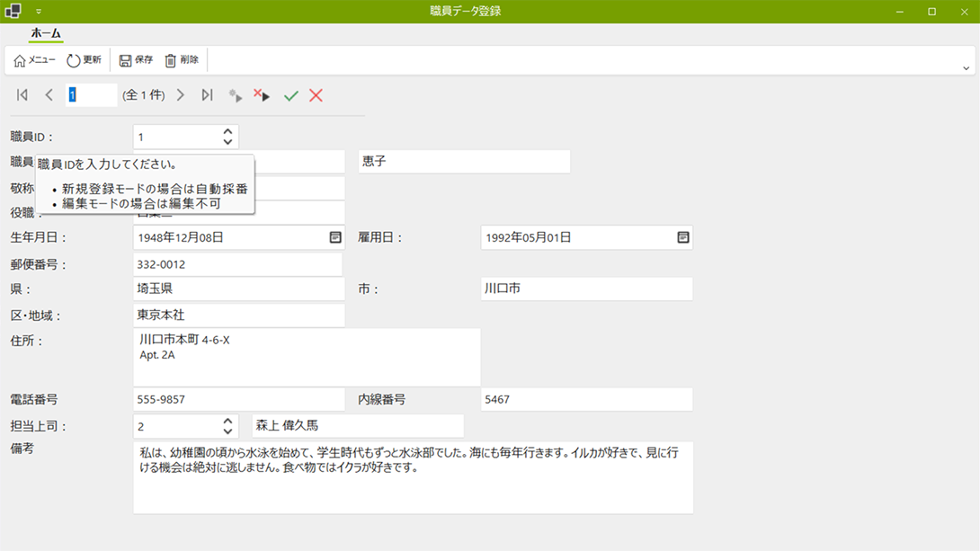Click the 市 field containing 川口市
This screenshot has width=980, height=551.
pos(587,289)
